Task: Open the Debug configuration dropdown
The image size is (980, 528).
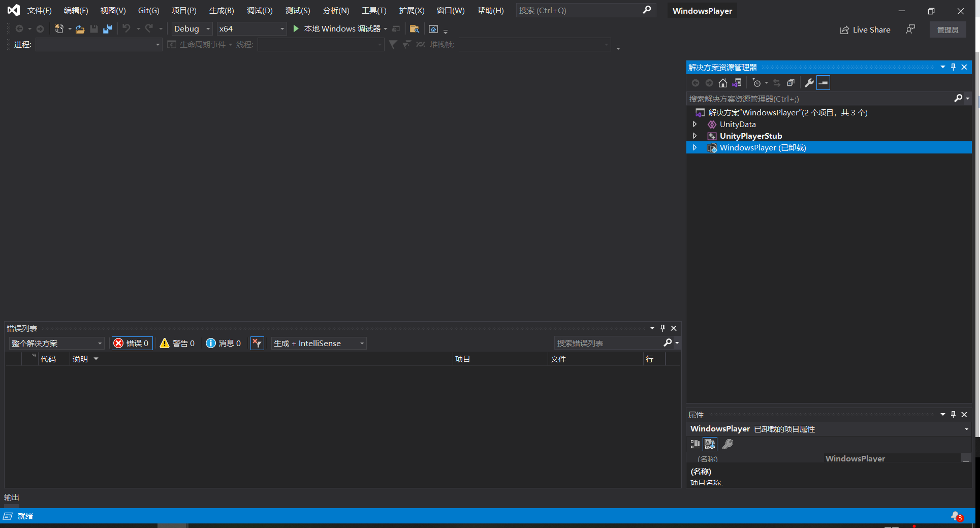Action: click(x=192, y=29)
